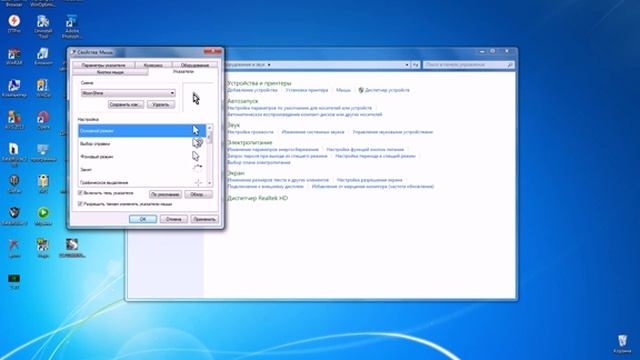Open the Настройка разрешения экрана link

coord(369,180)
